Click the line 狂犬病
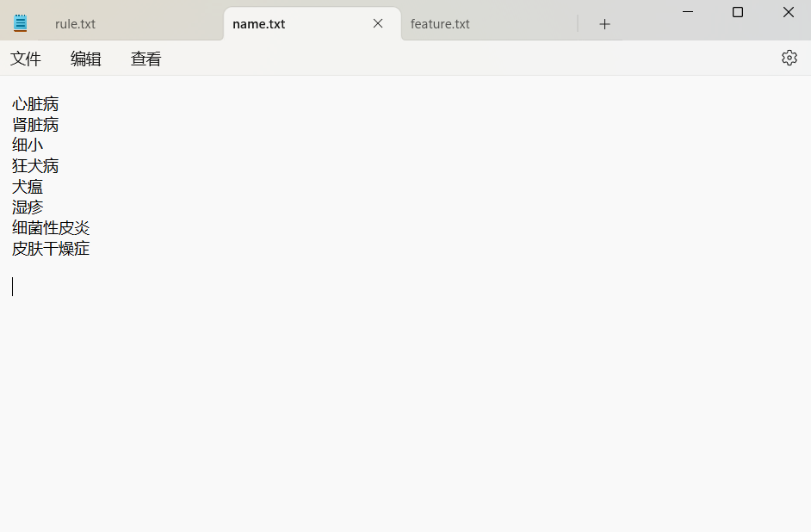Viewport: 811px width, 532px height. (x=35, y=166)
